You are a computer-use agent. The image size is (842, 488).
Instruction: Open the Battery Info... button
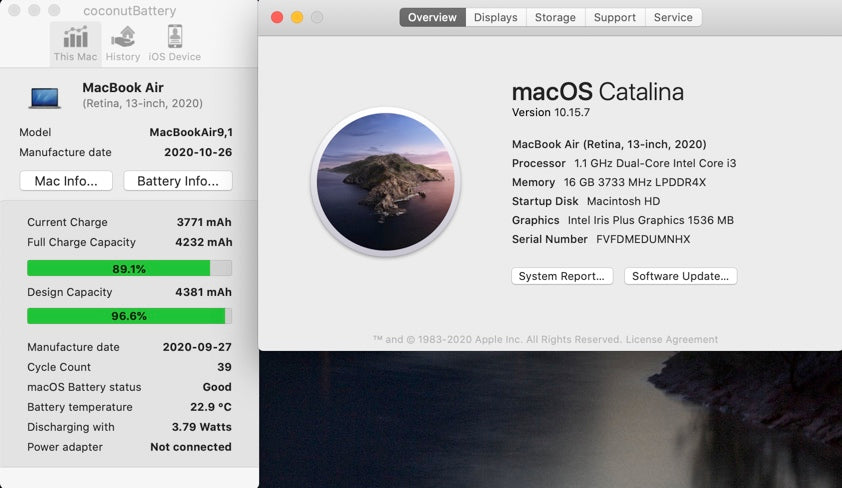point(178,181)
